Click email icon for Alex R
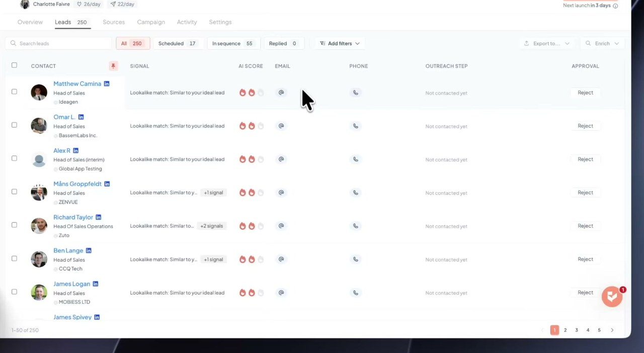 click(281, 159)
